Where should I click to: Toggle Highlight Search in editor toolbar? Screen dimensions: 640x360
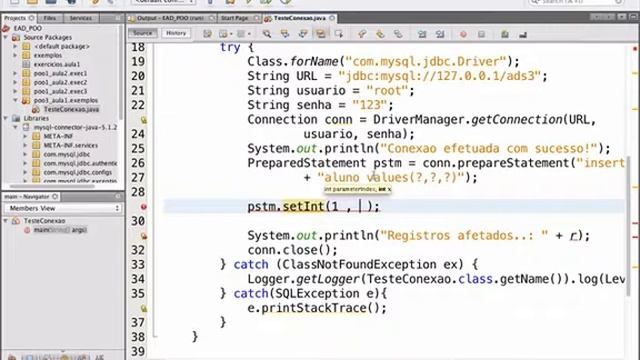(x=321, y=34)
